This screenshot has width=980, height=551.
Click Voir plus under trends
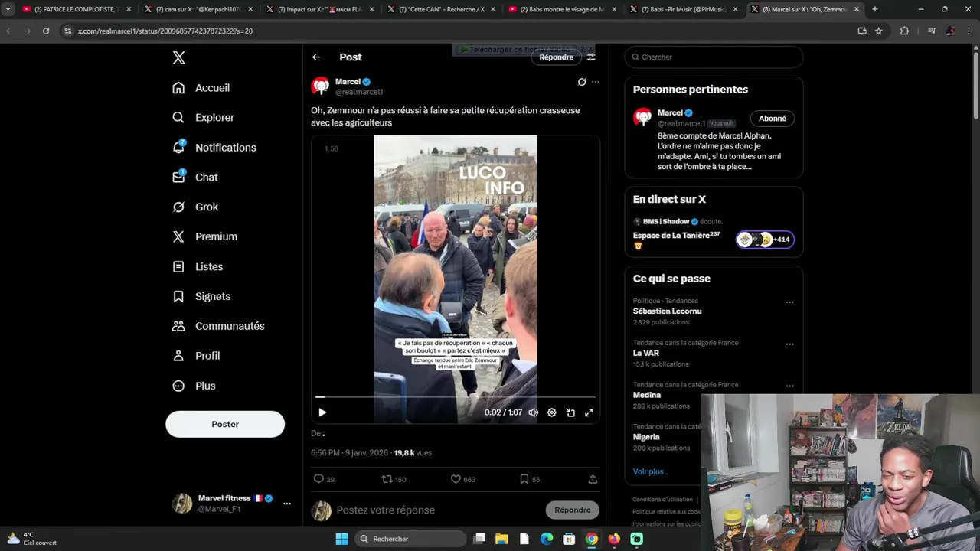(x=648, y=472)
